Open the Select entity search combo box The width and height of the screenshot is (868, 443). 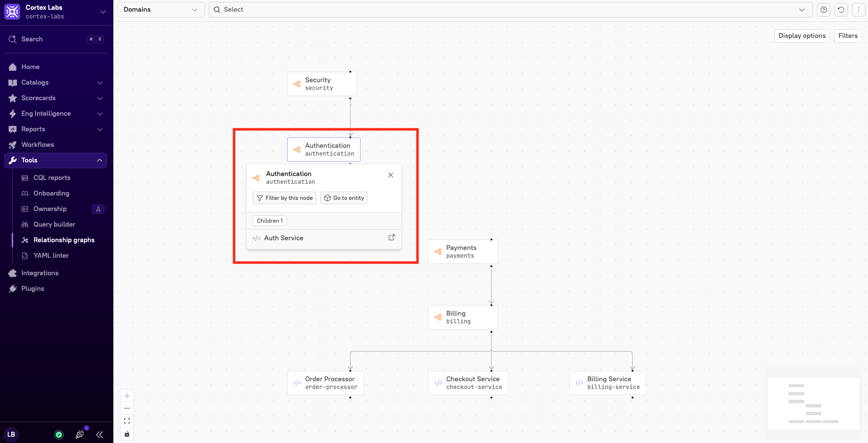click(510, 10)
